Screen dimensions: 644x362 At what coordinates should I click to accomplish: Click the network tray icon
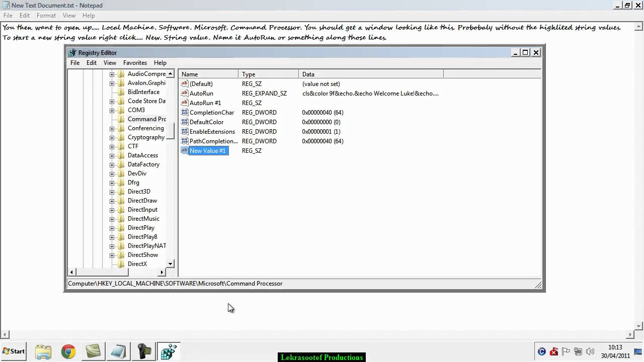coord(578,351)
